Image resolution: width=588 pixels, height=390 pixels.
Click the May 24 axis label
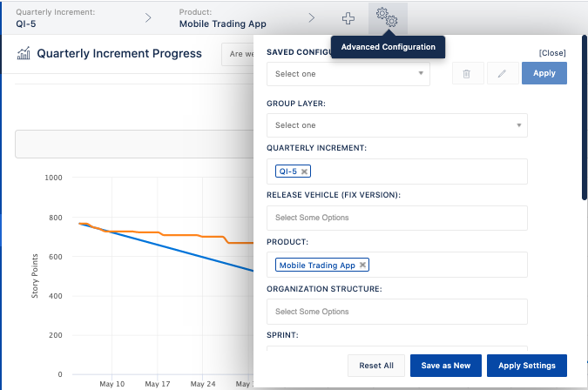click(202, 384)
